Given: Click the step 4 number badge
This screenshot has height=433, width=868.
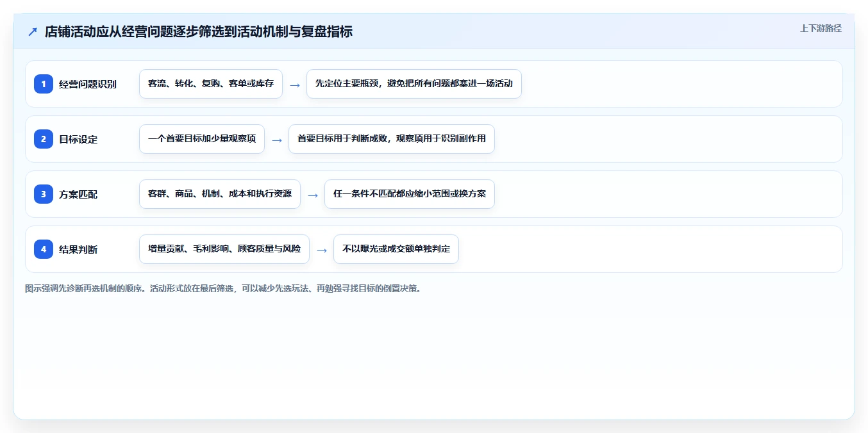Looking at the screenshot, I should point(44,249).
